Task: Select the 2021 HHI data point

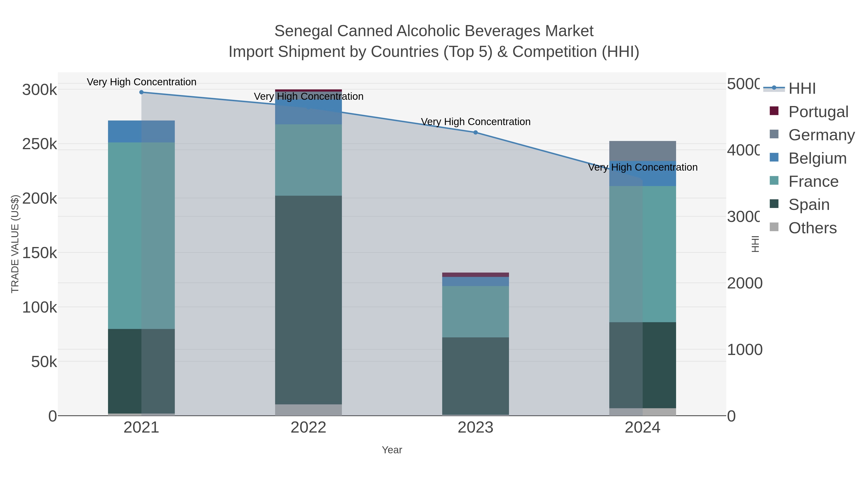Action: [x=142, y=92]
